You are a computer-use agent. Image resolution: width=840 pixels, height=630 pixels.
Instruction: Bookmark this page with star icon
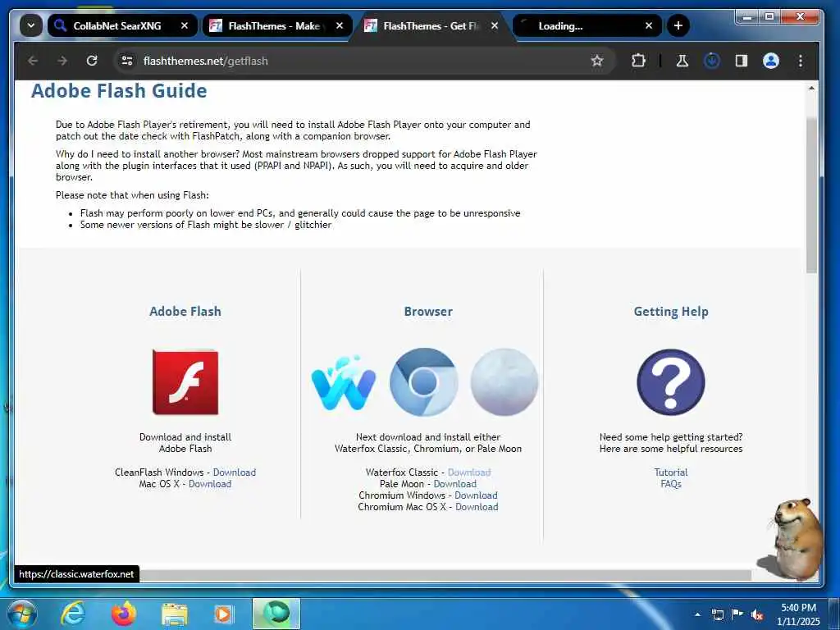(597, 61)
